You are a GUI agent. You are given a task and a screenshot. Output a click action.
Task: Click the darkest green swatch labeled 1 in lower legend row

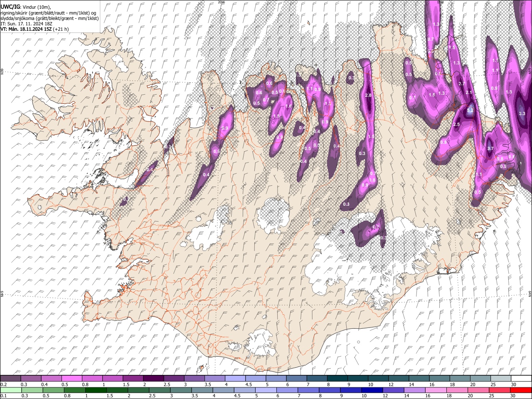(96, 390)
